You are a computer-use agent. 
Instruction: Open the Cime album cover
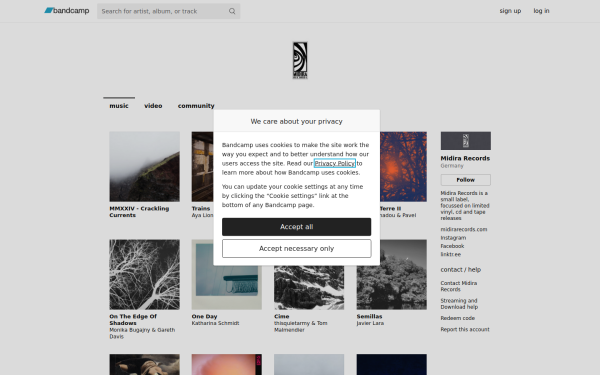click(x=309, y=288)
